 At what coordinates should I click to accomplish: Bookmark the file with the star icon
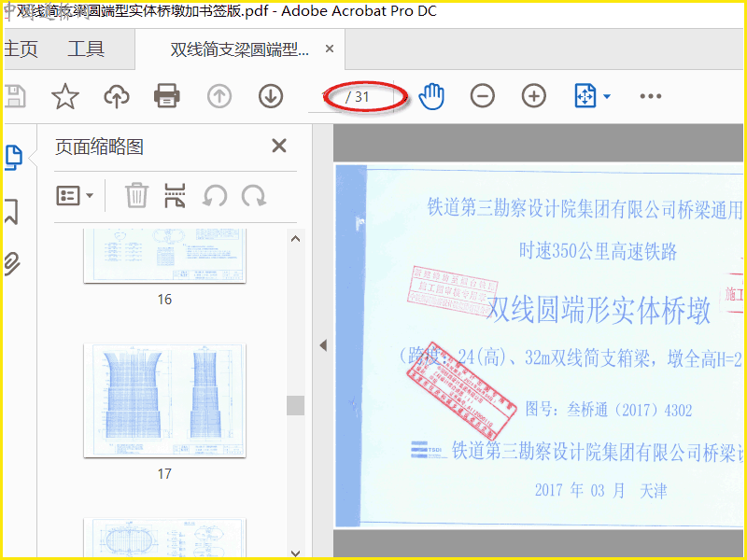point(65,96)
